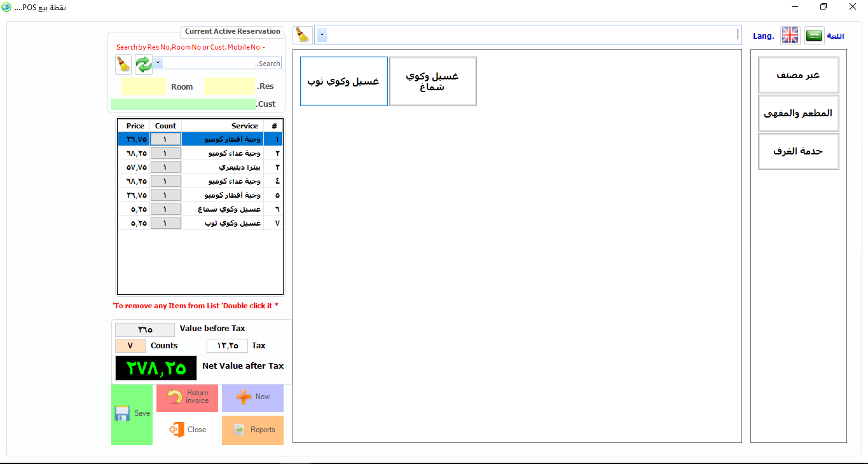Expand the top item search dropdown arrow
This screenshot has width=868, height=464.
coord(322,35)
